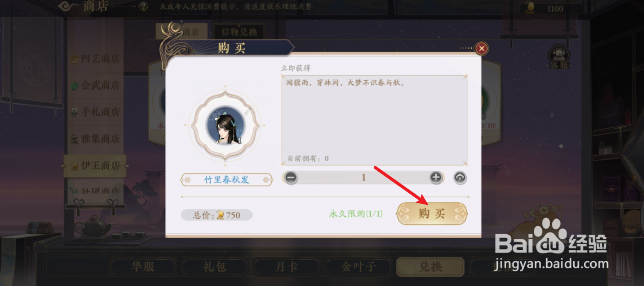Close the 购买 dialog with red X
Viewport: 644px width, 286px height.
481,48
